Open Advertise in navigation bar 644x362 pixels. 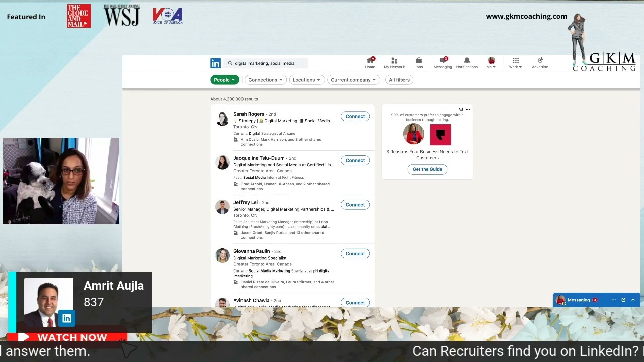540,63
